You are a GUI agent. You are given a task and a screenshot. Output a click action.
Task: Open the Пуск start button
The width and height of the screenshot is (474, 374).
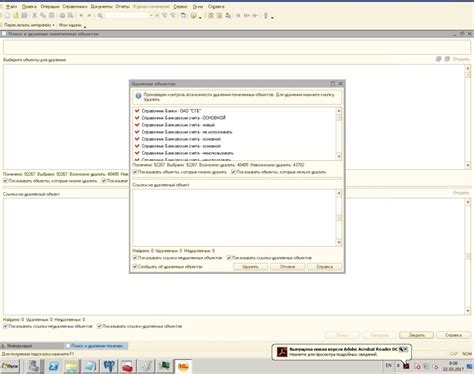10,366
